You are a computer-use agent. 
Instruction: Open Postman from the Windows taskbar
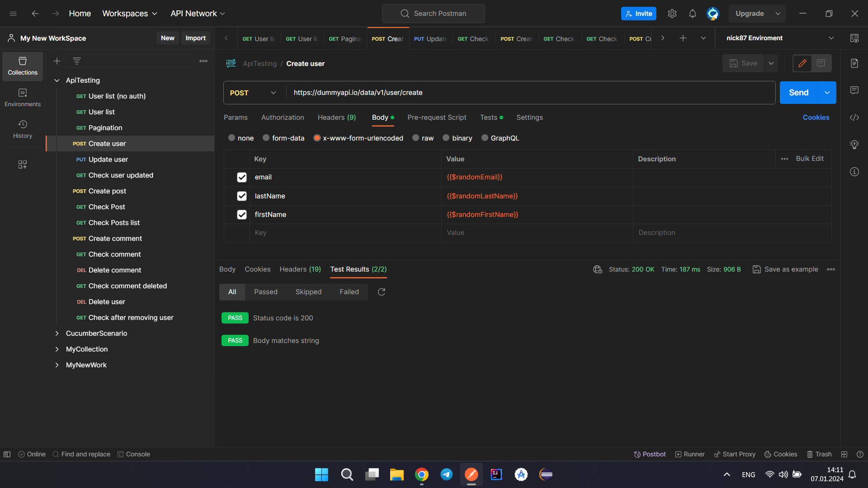(472, 474)
